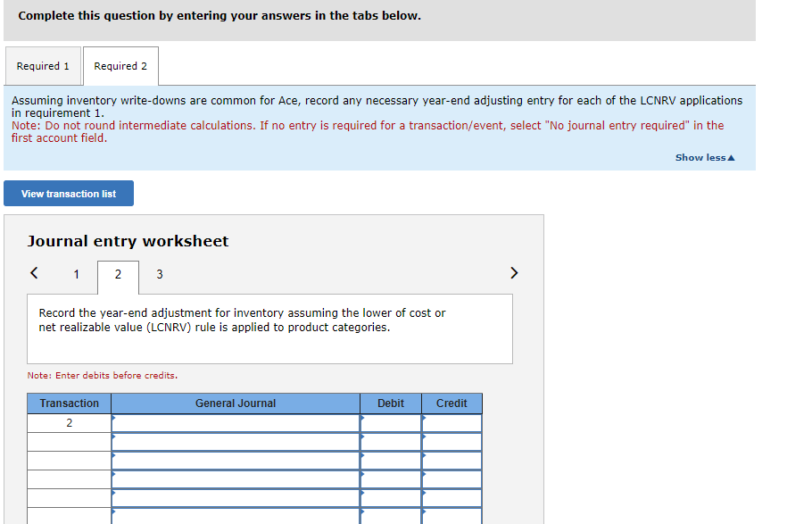Click first General Journal account field
This screenshot has width=812, height=524.
(x=236, y=423)
